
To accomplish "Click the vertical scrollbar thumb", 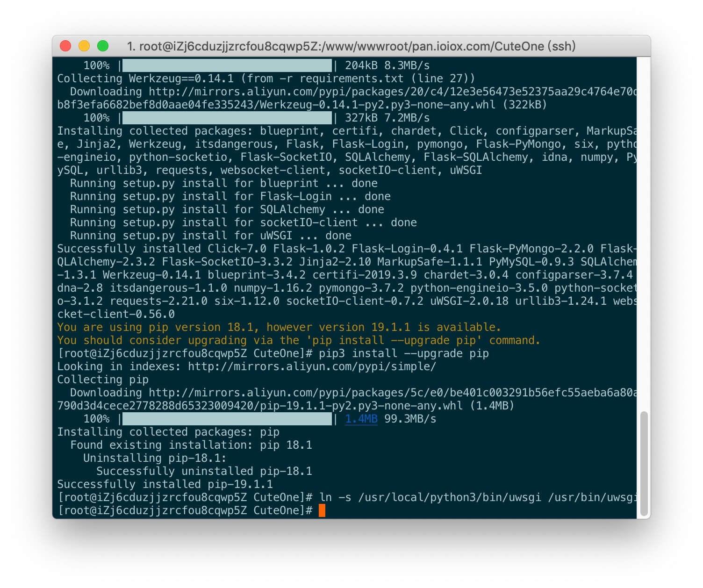I will pos(644,463).
